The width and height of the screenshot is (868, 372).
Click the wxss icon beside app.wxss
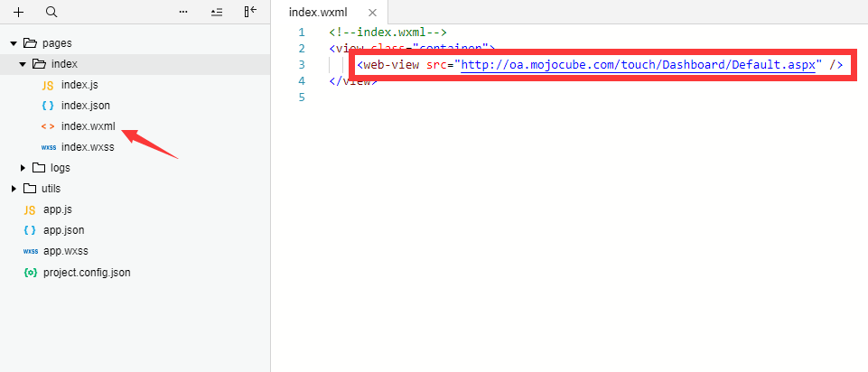click(31, 251)
